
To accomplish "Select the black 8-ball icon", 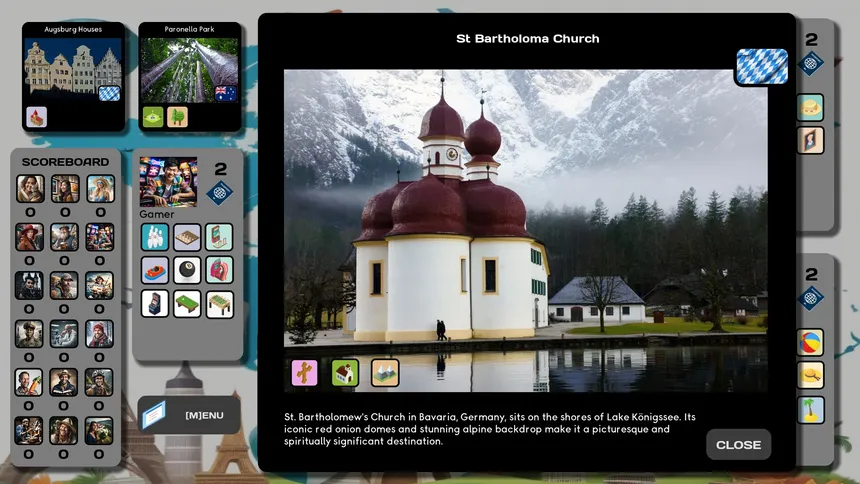I will click(187, 270).
